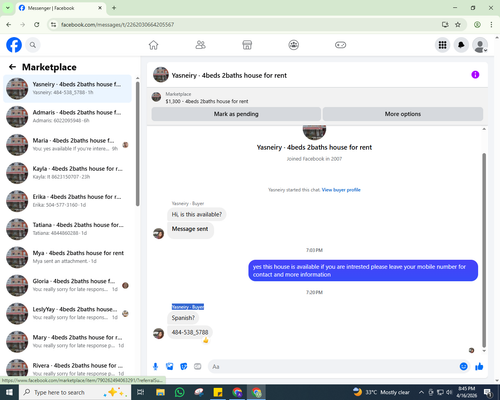This screenshot has width=500, height=400.
Task: Open Facebook search magnifier
Action: (x=33, y=45)
